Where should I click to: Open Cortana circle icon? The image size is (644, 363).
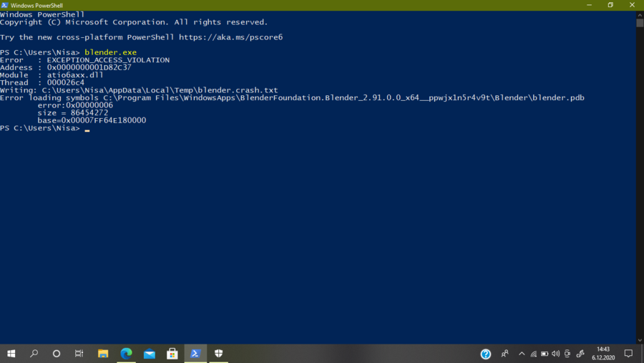coord(57,354)
